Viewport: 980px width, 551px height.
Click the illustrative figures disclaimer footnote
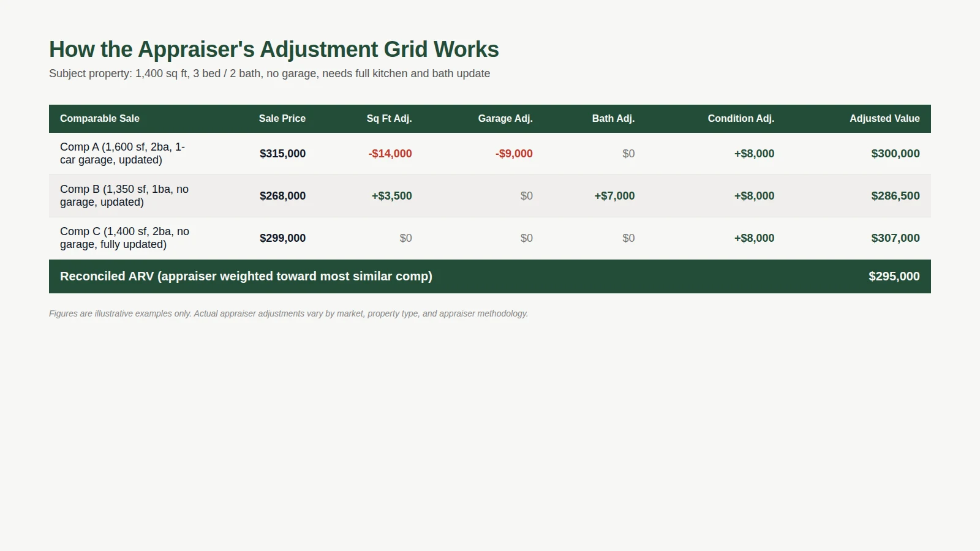288,313
